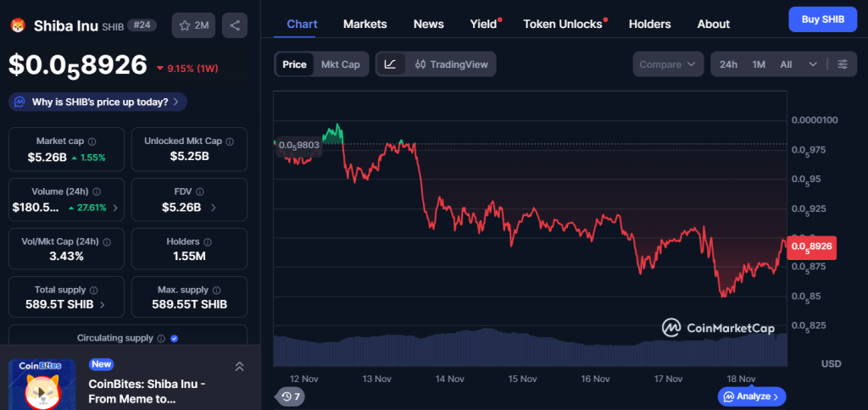This screenshot has width=868, height=410.
Task: Toggle chart to Price view
Action: [294, 64]
